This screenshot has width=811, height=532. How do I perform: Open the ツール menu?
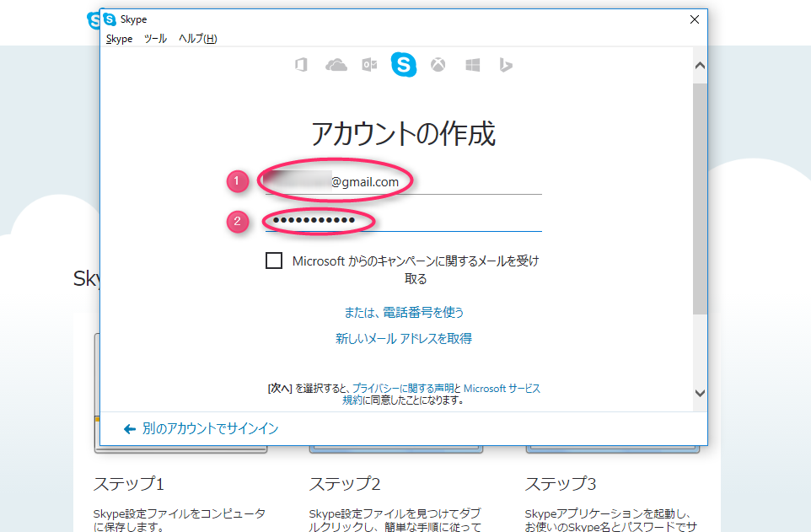pyautogui.click(x=155, y=39)
